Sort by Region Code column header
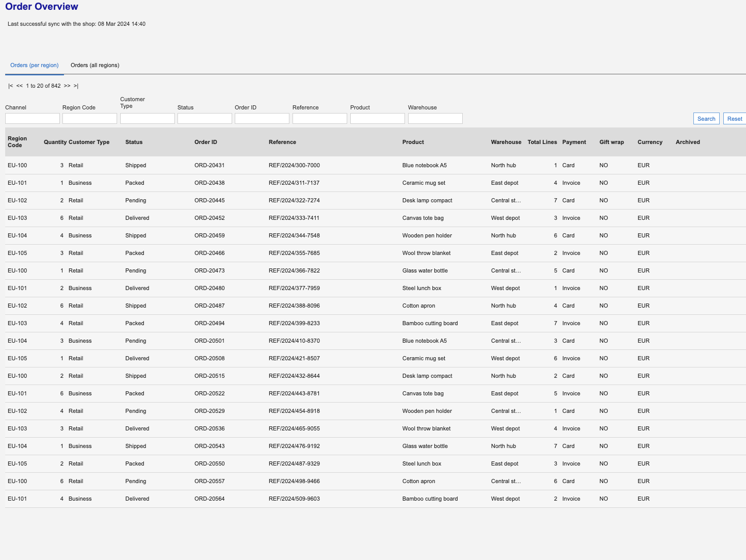Screen dimensions: 746x560 tap(18, 142)
